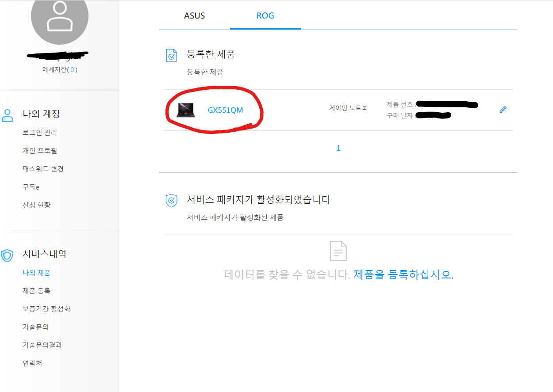The width and height of the screenshot is (553, 392).
Task: Click the 제품을 등록하십시오 link
Action: coord(403,274)
